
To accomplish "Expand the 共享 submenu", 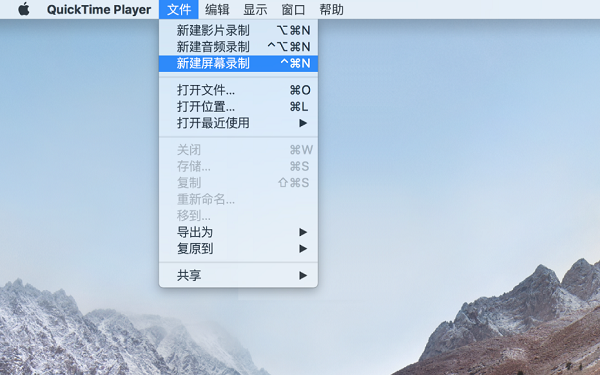I will (238, 276).
